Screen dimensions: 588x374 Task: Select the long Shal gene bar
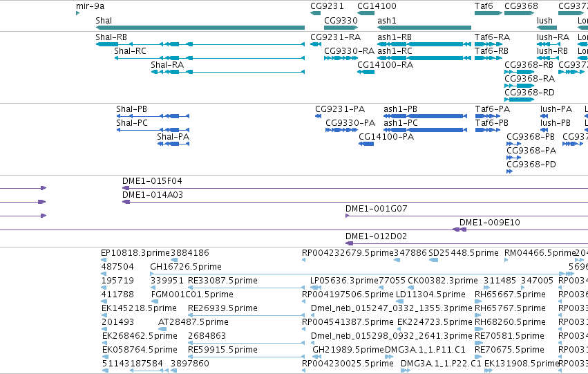tap(200, 28)
